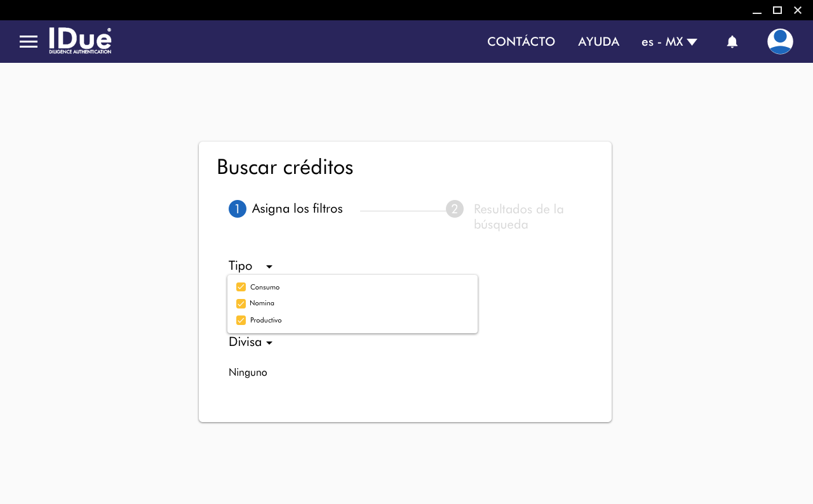813x504 pixels.
Task: Uncheck the Consumo checkbox
Action: [241, 287]
